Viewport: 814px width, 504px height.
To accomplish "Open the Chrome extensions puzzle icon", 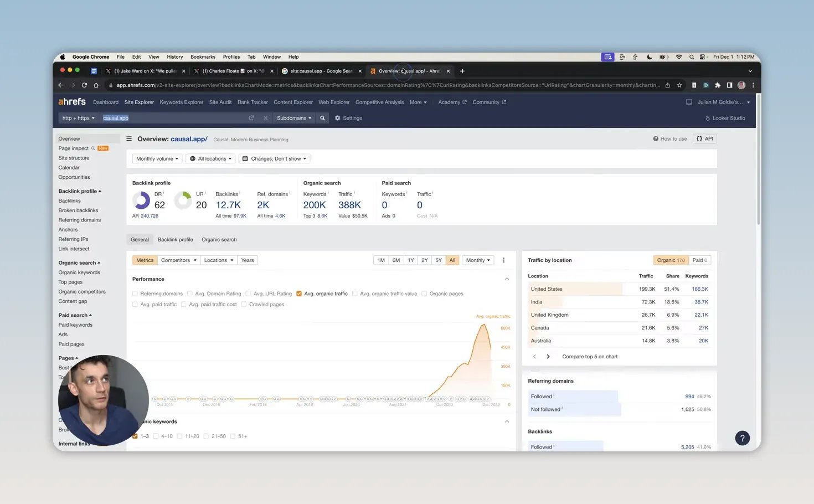I will click(x=718, y=85).
